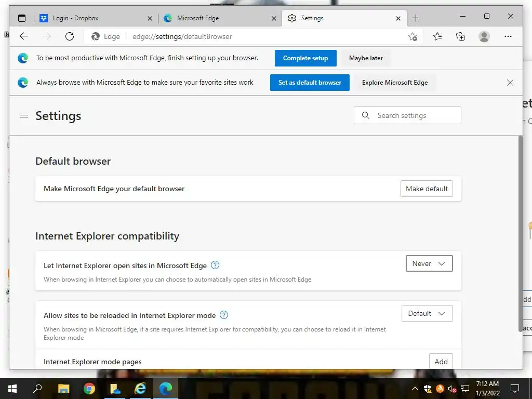Close the Login - Dropbox tab

150,18
